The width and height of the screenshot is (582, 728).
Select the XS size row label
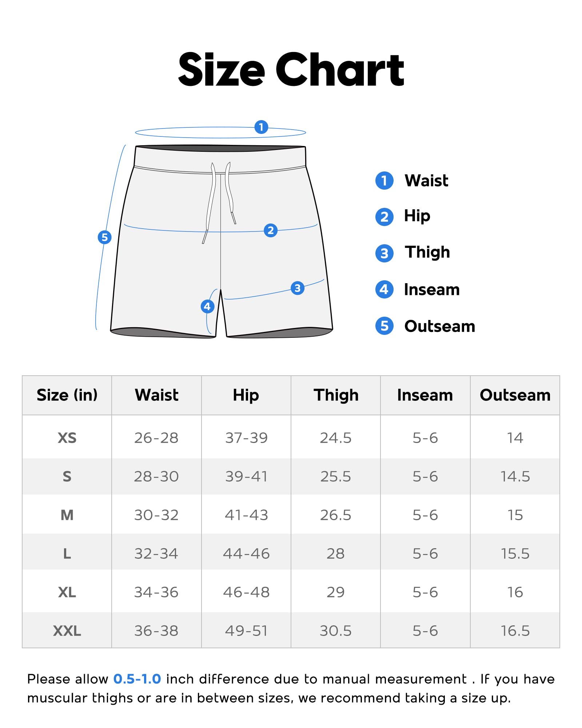(x=67, y=438)
